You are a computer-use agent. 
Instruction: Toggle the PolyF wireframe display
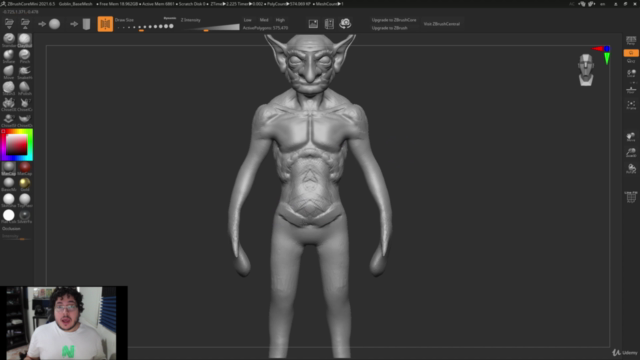631,197
